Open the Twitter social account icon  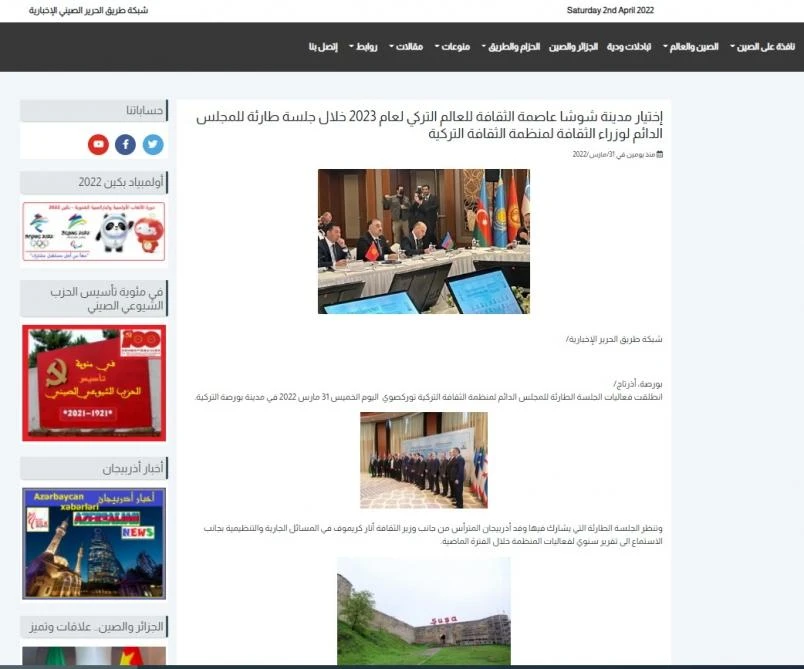coord(152,144)
